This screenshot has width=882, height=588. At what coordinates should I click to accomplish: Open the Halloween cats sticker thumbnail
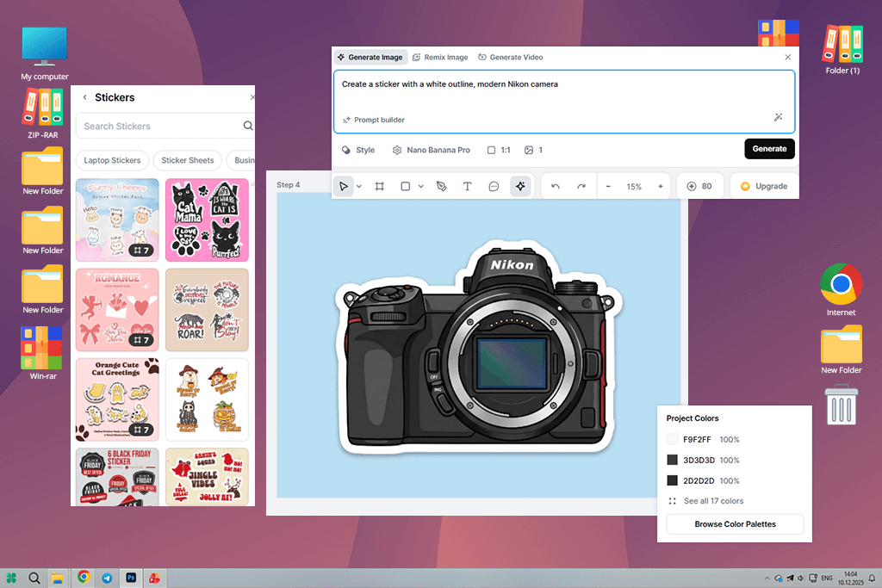click(x=207, y=399)
